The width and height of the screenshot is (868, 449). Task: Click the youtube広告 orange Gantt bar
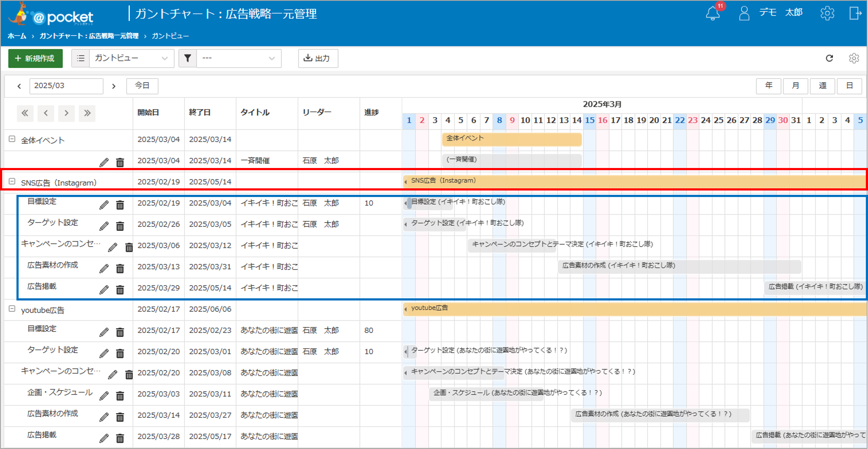[x=635, y=309]
